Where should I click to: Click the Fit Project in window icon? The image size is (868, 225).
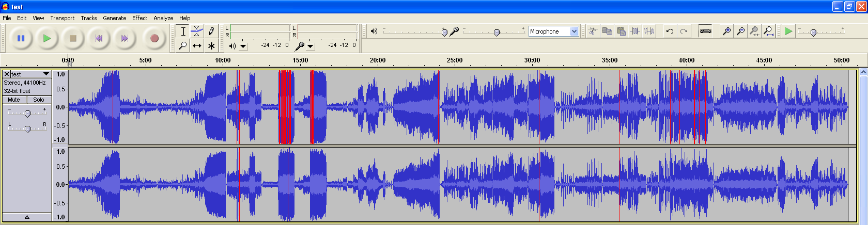pos(768,31)
